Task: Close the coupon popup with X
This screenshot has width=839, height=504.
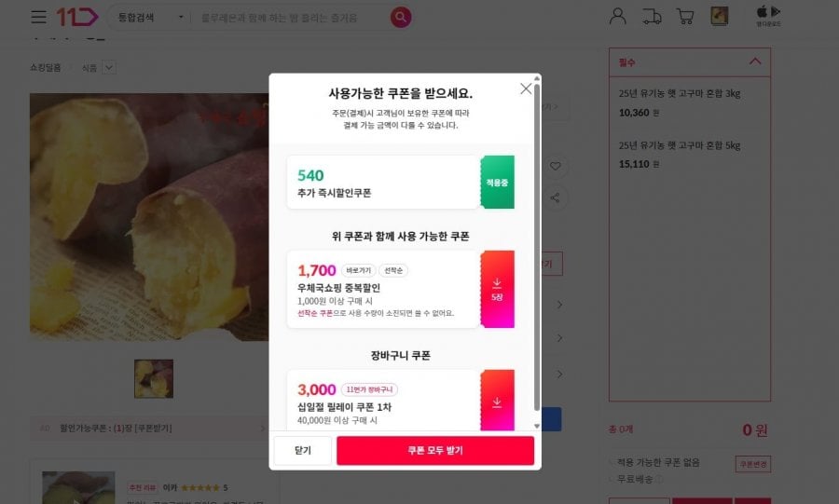Action: (x=526, y=89)
